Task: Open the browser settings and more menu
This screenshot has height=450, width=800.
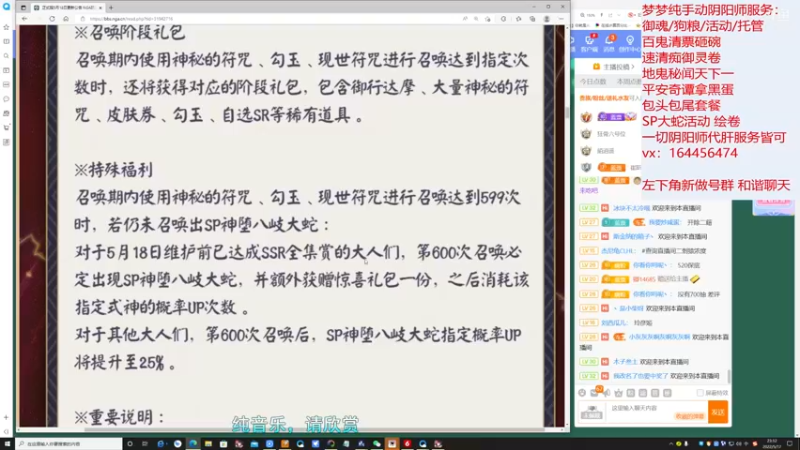Action: click(561, 19)
